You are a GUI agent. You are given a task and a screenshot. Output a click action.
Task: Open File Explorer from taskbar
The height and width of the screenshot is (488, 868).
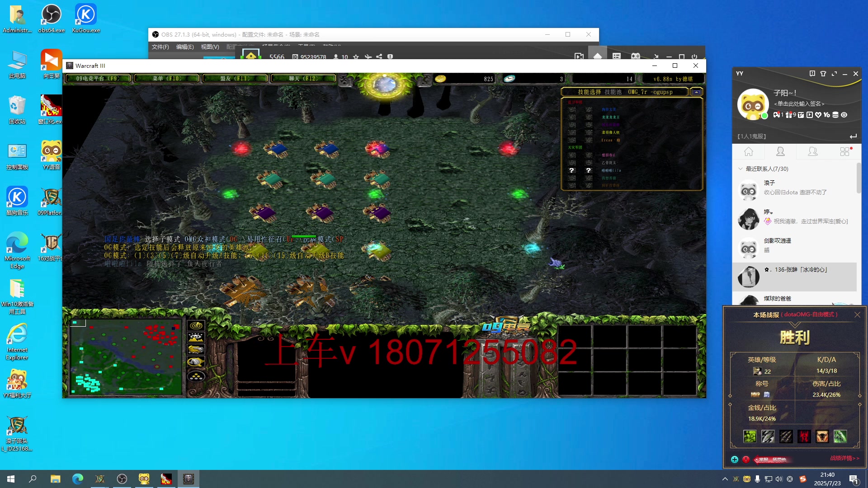[x=55, y=479]
